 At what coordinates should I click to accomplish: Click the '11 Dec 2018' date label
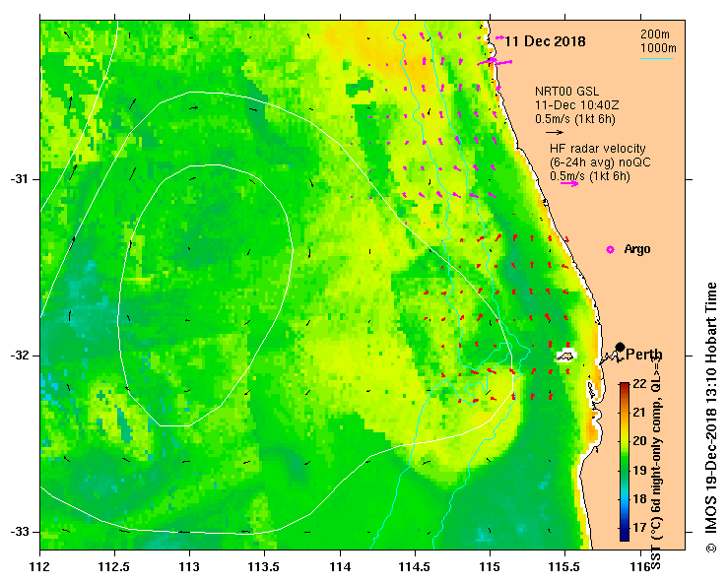pyautogui.click(x=545, y=41)
